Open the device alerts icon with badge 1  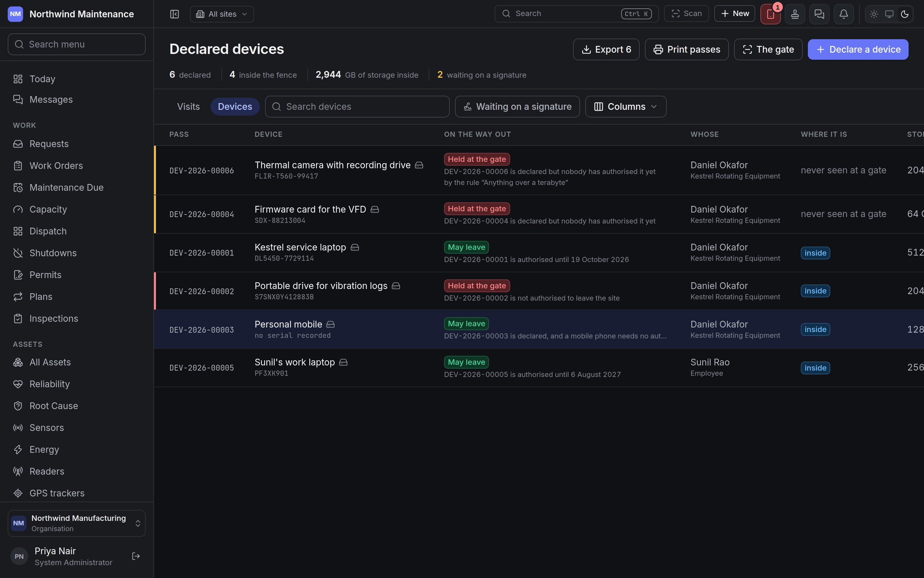(770, 14)
